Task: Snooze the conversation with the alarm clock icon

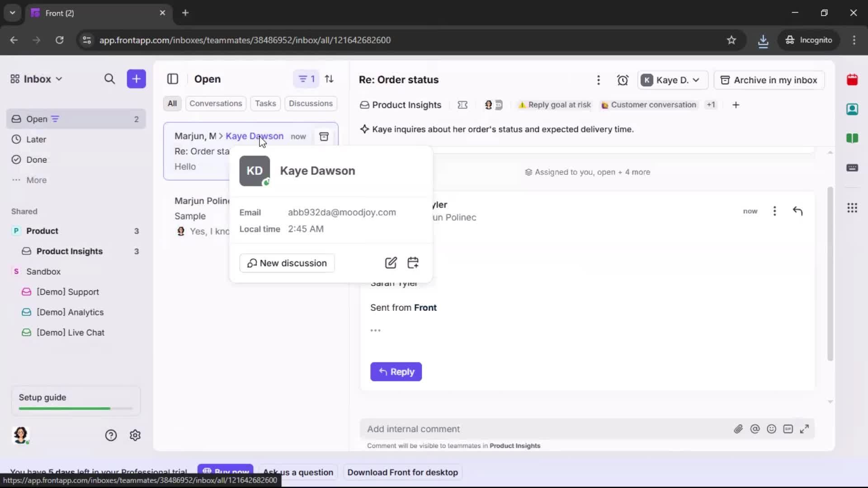Action: 623,80
